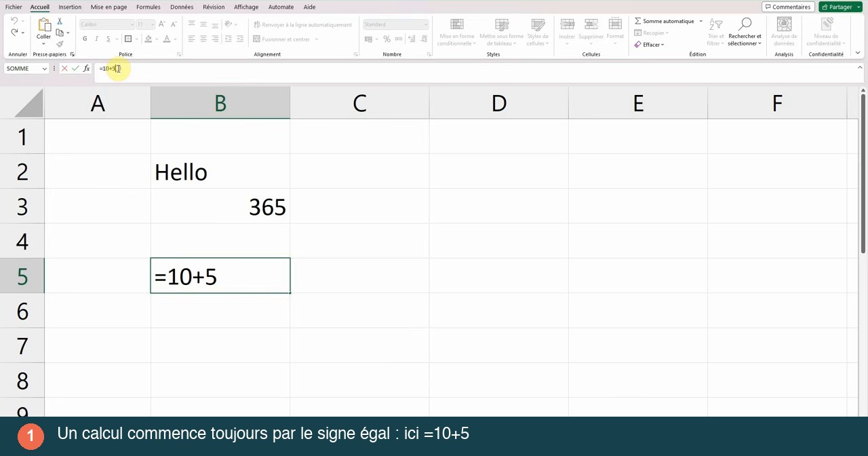Click the align bottom icon
Viewport: 868px width, 456px height.
tap(215, 24)
